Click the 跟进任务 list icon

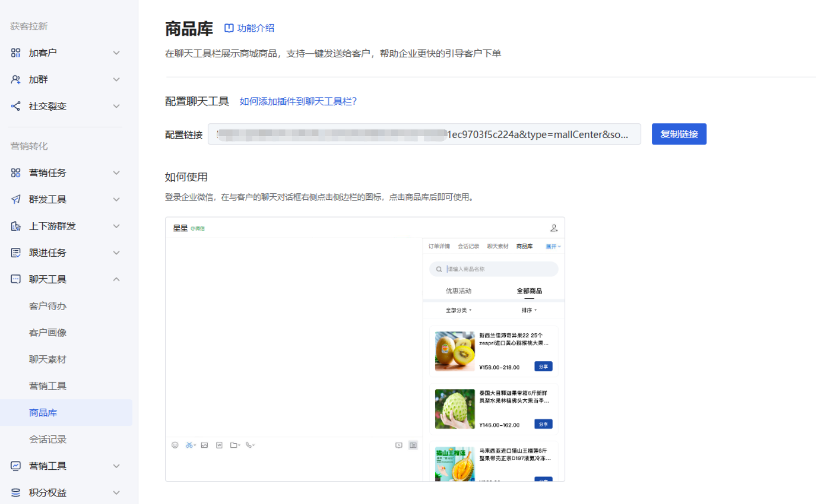[15, 253]
